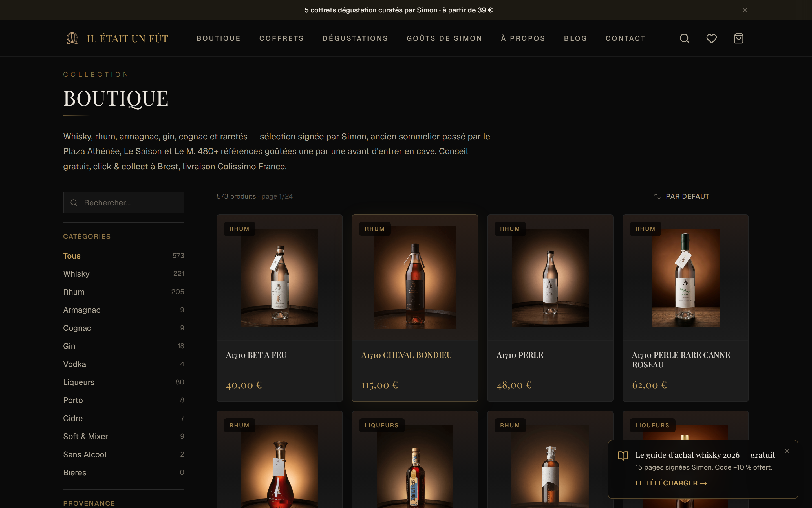The image size is (812, 508).
Task: Filter by Bieres category
Action: point(123,472)
